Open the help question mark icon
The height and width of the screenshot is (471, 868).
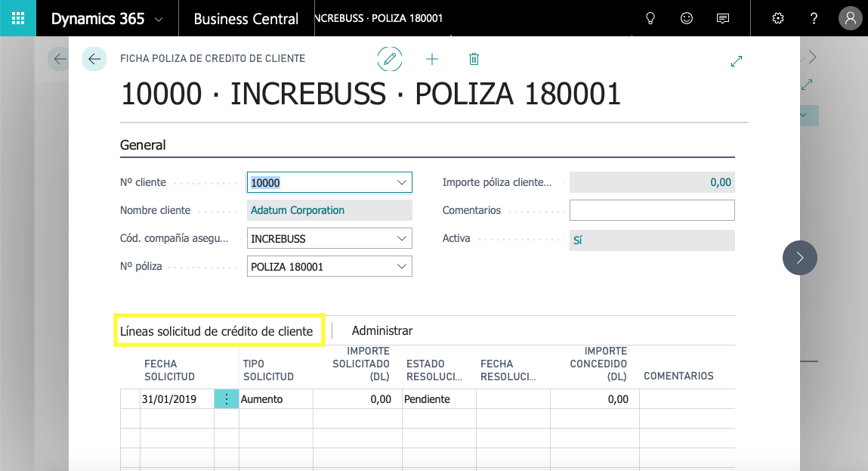[814, 18]
